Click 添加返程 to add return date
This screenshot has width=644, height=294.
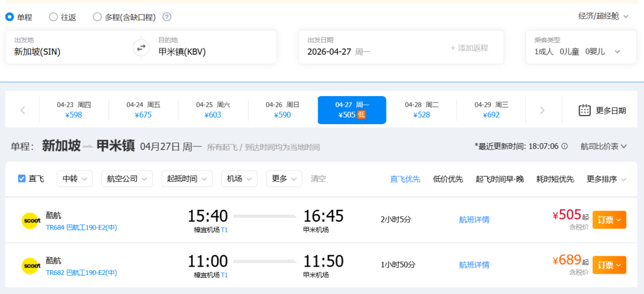[x=469, y=48]
